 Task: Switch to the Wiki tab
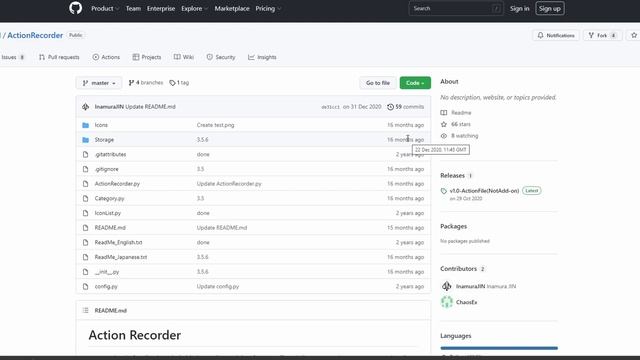click(x=184, y=57)
